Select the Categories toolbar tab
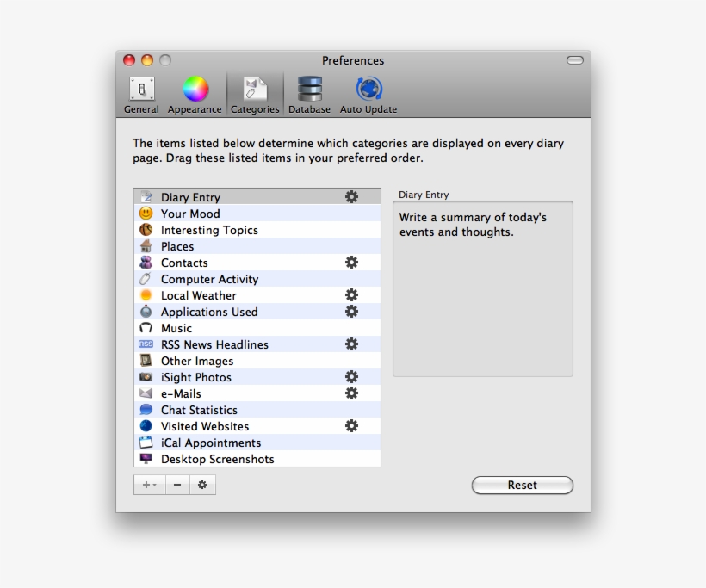This screenshot has height=588, width=706. coord(255,95)
